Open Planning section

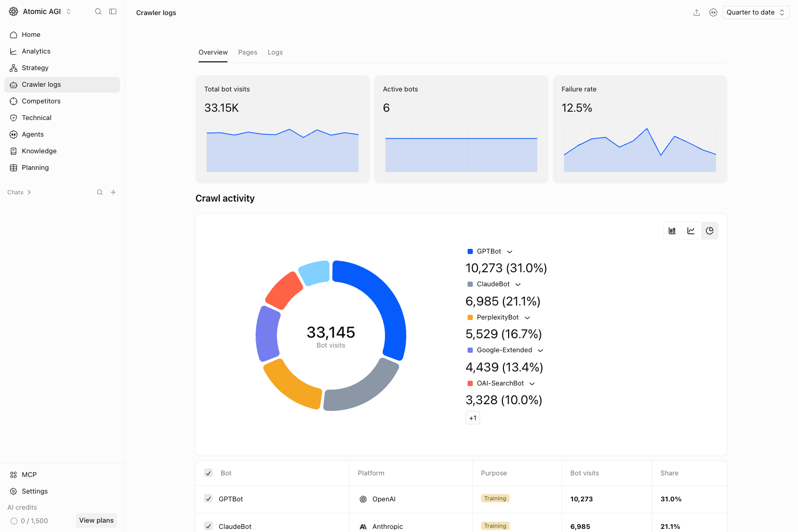coord(62,168)
